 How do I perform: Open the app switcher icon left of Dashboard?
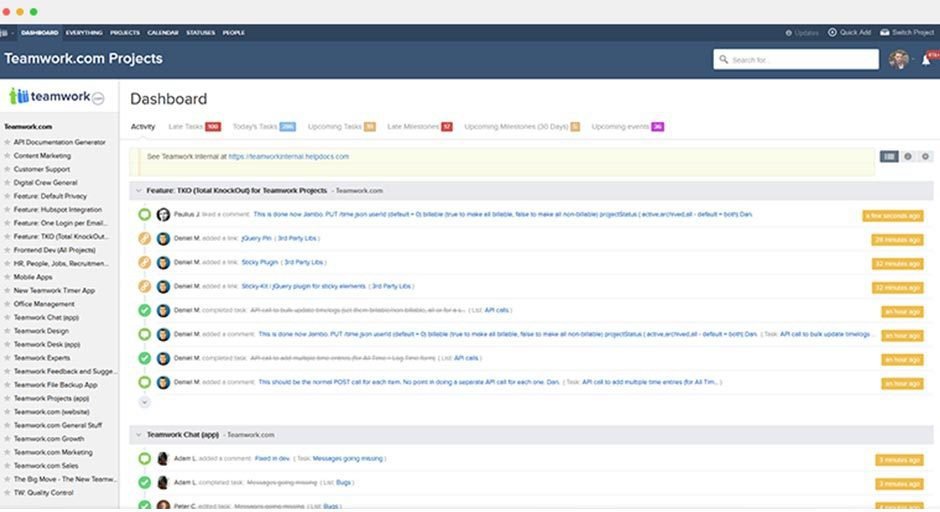pyautogui.click(x=4, y=33)
